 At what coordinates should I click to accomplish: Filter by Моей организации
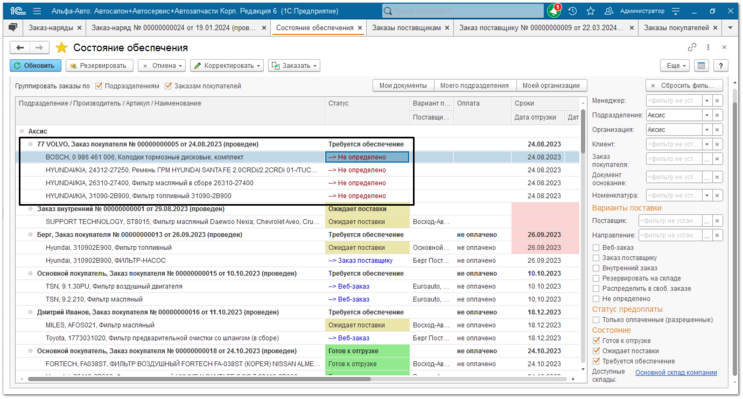coord(551,85)
